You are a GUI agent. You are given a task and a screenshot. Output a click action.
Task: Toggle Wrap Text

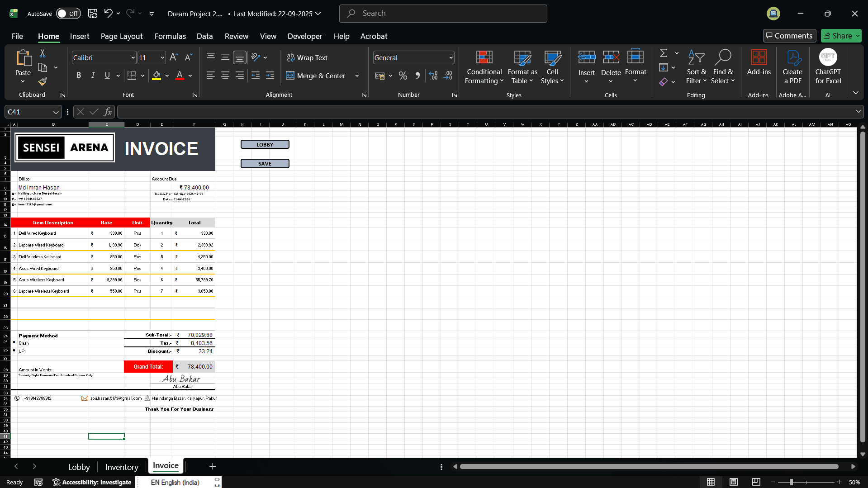(x=307, y=58)
